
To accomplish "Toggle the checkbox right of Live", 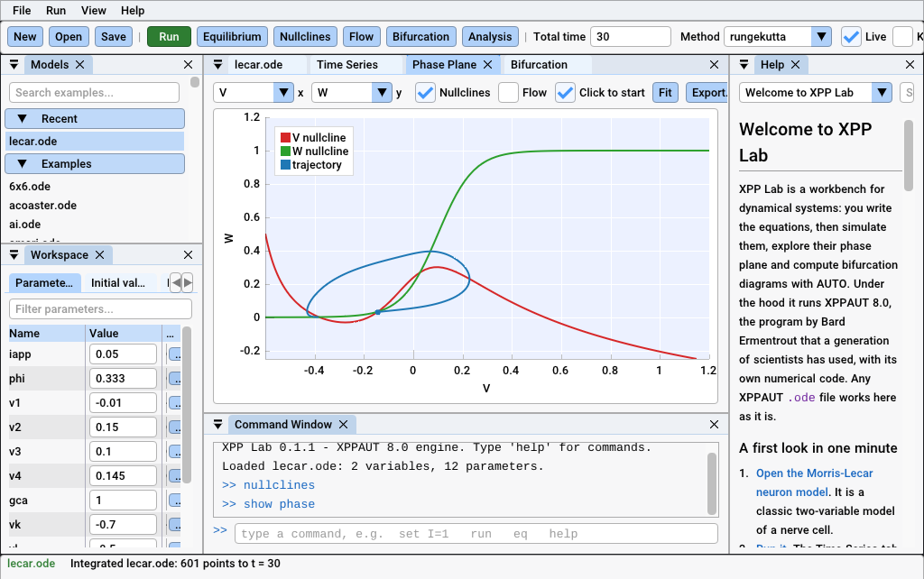I will pyautogui.click(x=902, y=36).
